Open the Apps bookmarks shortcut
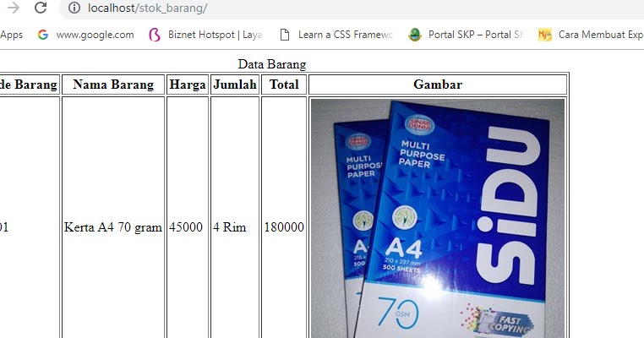 coord(12,35)
